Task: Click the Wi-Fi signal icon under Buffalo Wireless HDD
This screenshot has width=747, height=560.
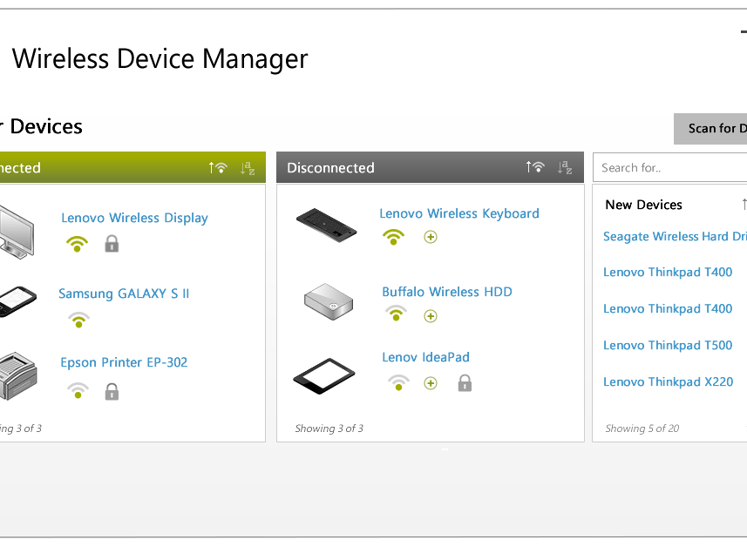Action: pos(396,314)
